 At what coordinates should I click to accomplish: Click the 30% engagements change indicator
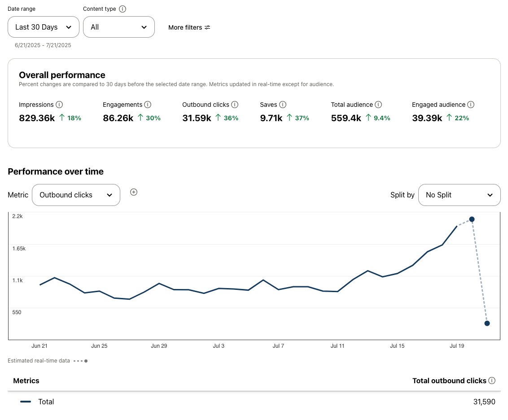click(x=149, y=118)
